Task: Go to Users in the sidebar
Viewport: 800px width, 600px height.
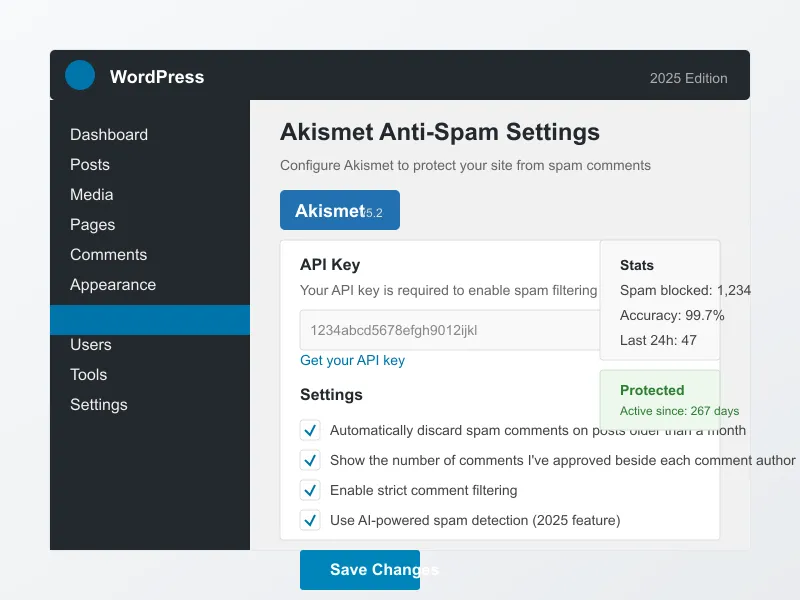Action: (x=91, y=344)
